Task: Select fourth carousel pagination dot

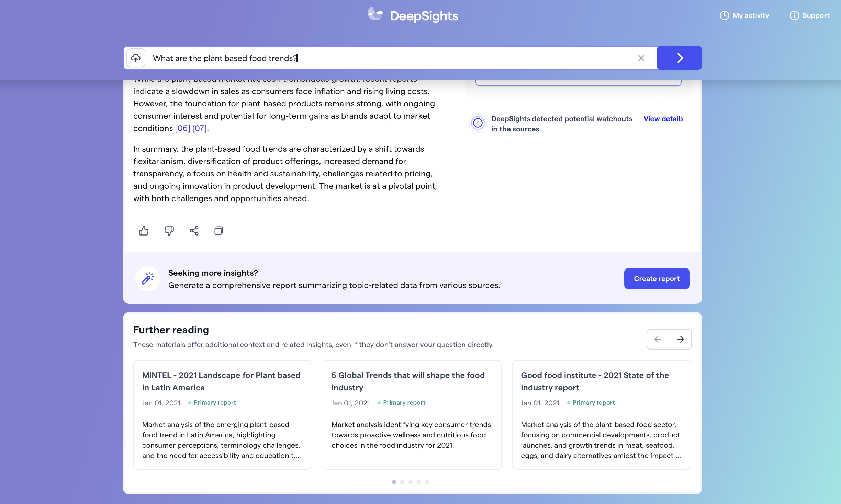Action: (419, 482)
